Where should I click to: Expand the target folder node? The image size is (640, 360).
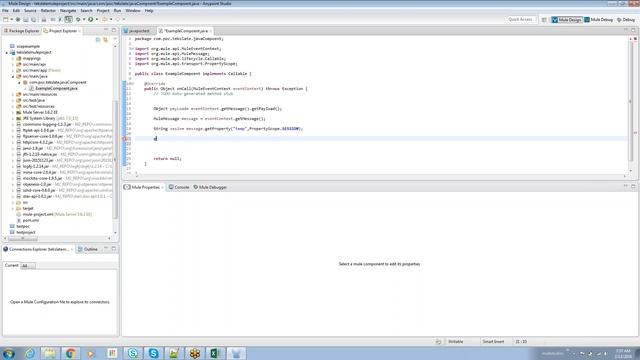coord(13,208)
